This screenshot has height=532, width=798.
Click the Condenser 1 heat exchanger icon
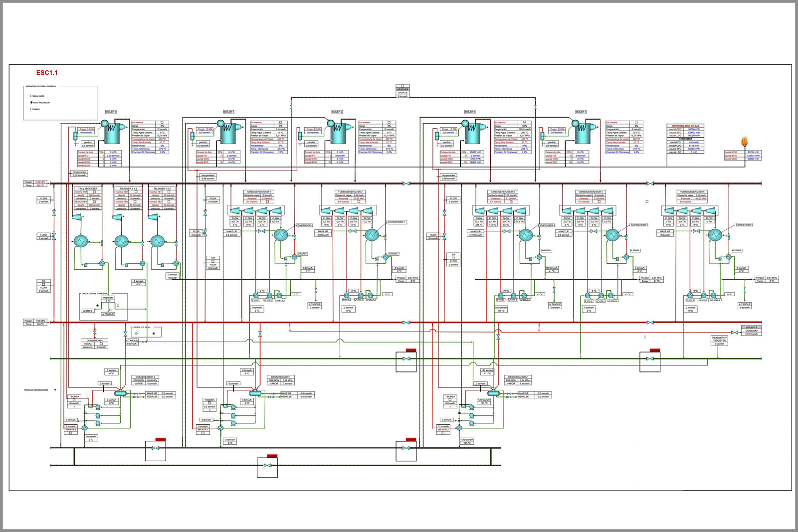tap(280, 235)
